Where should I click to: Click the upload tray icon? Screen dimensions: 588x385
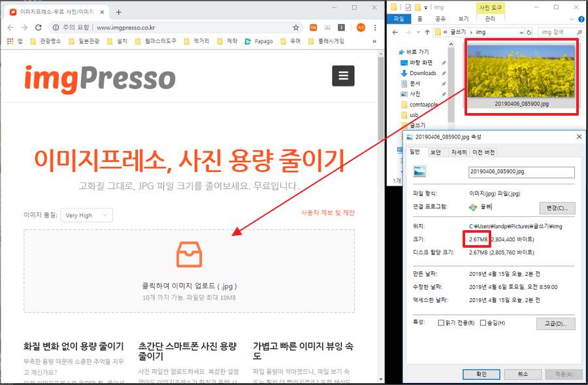pos(189,254)
